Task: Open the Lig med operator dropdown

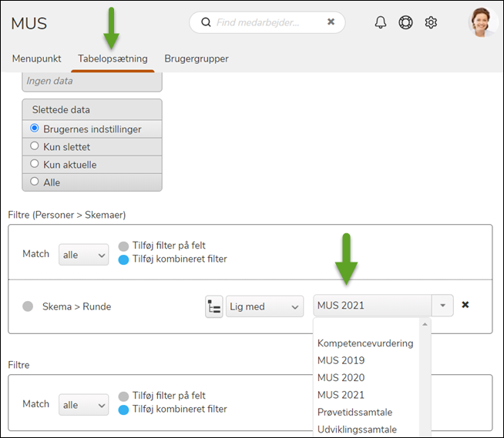Action: click(x=264, y=306)
